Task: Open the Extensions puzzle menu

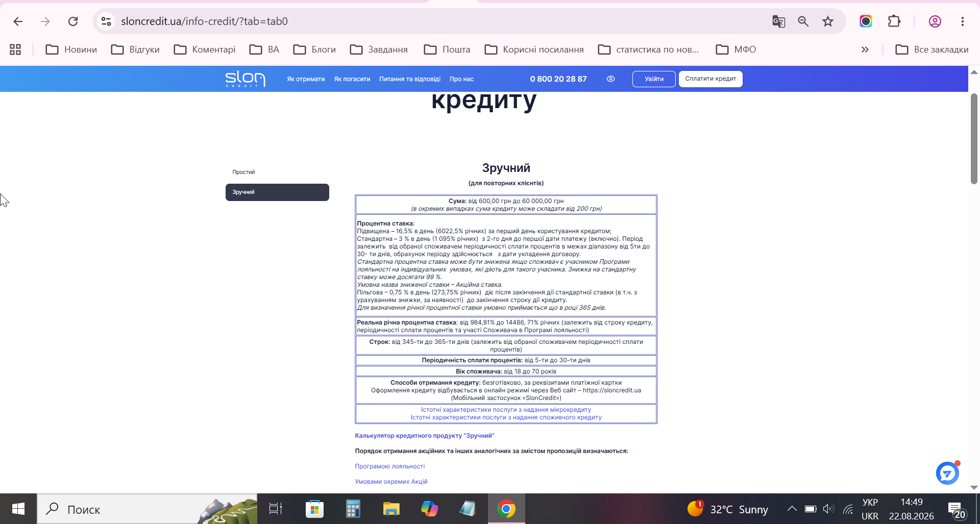Action: 894,21
